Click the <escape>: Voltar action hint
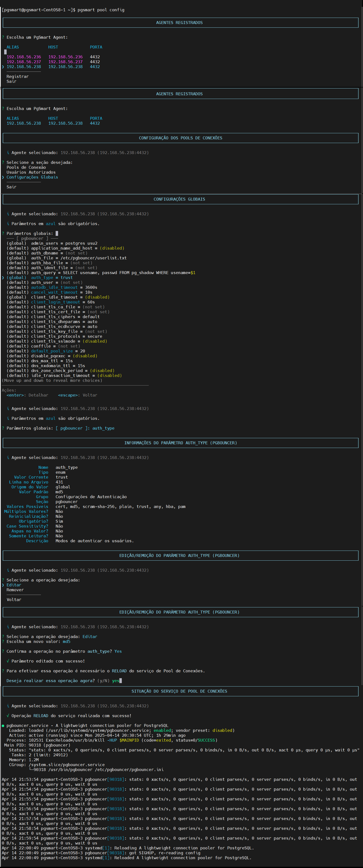363x868 pixels. click(78, 395)
